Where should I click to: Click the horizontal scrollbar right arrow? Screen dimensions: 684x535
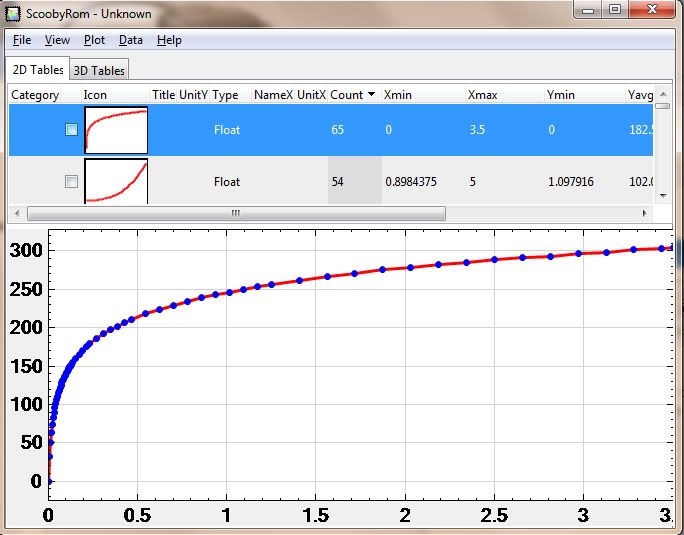(x=645, y=213)
